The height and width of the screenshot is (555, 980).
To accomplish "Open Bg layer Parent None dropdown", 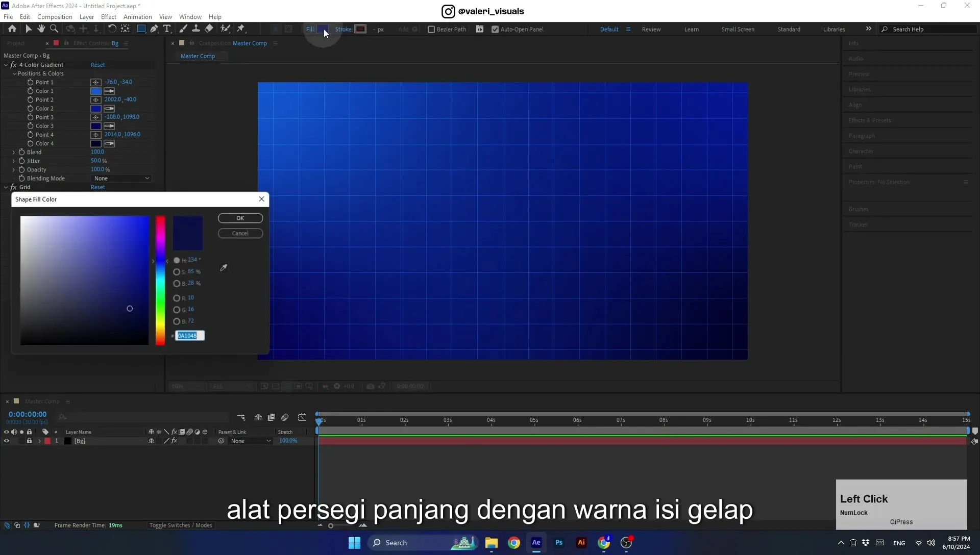I will (250, 441).
